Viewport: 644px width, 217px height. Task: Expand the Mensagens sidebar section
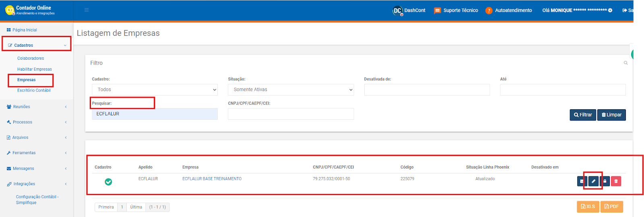pos(37,169)
